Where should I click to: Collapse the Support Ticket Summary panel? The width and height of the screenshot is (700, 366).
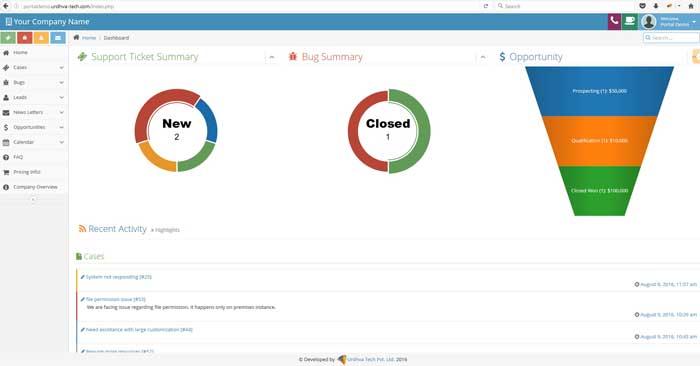[271, 57]
